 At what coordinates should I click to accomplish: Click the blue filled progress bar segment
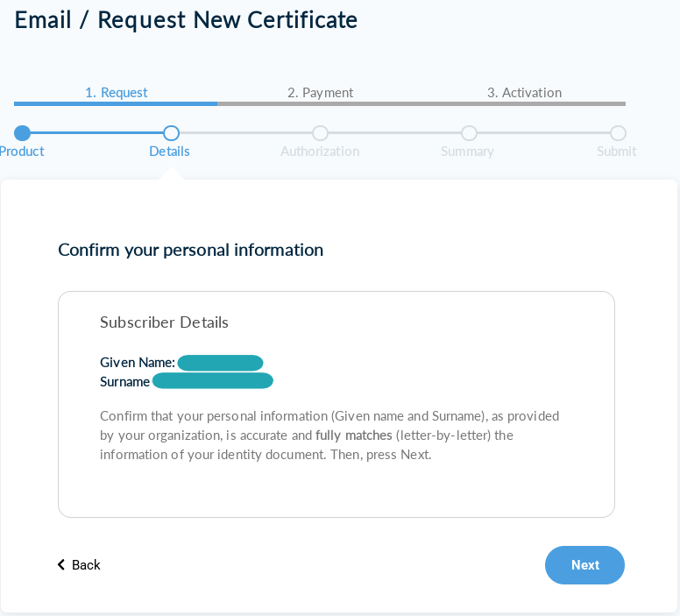[116, 103]
